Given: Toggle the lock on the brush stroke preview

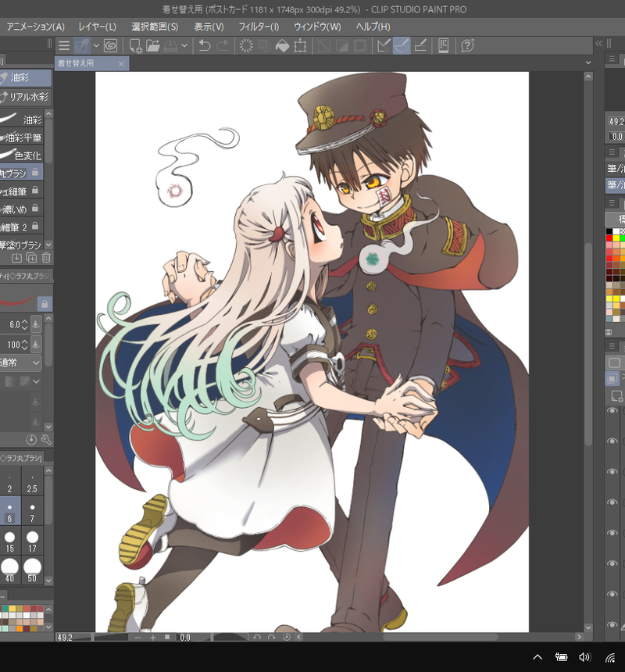Looking at the screenshot, I should 45,304.
